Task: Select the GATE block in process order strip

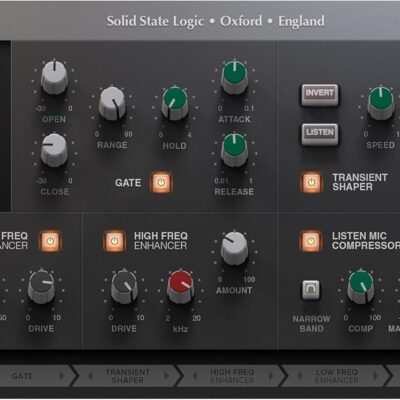Action: tap(22, 376)
